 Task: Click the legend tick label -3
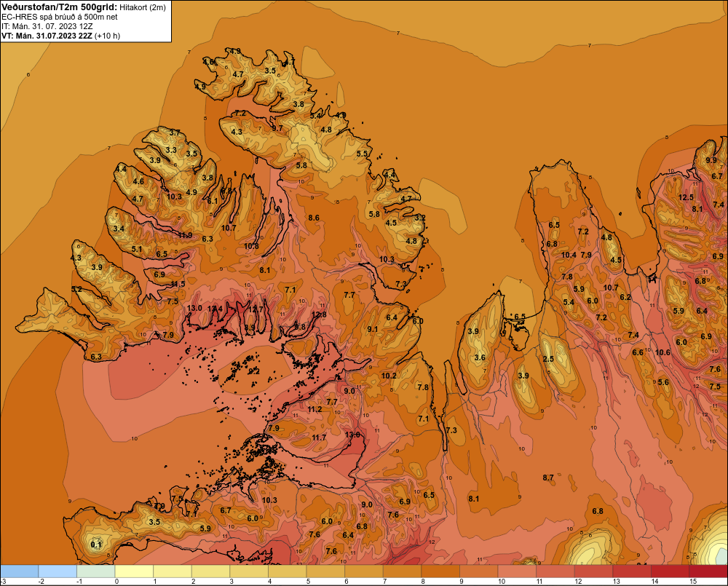point(3,582)
